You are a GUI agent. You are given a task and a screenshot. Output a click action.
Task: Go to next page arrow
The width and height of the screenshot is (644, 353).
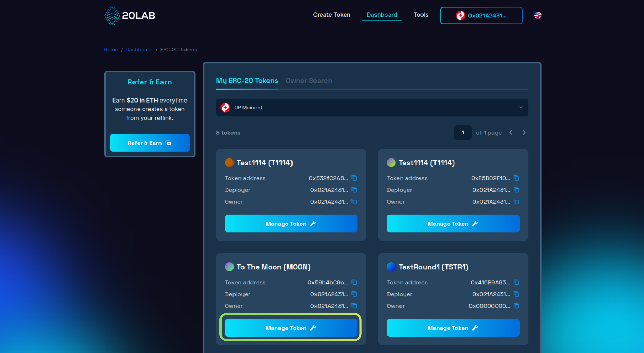click(x=524, y=133)
